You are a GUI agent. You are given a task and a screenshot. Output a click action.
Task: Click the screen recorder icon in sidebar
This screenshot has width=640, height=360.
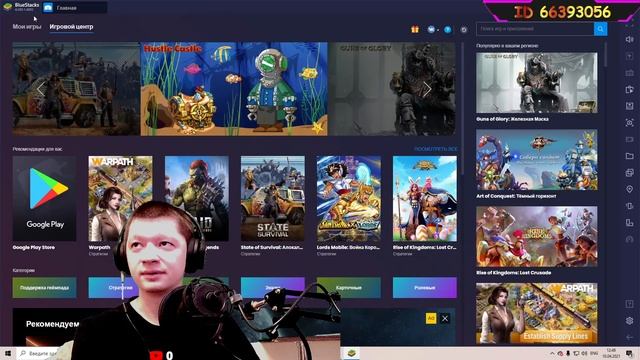629,139
